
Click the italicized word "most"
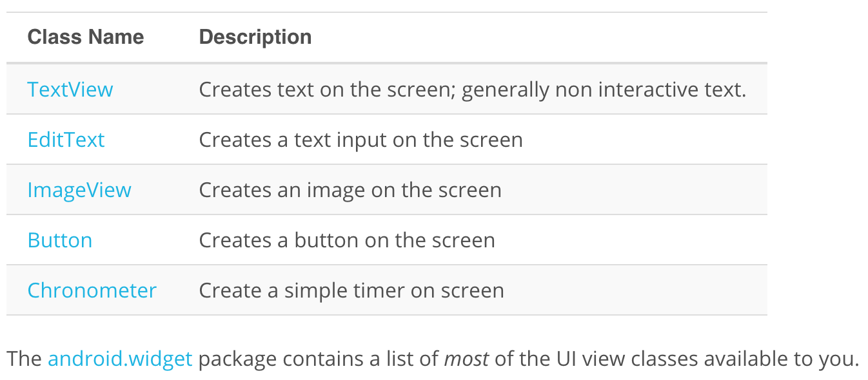point(466,359)
